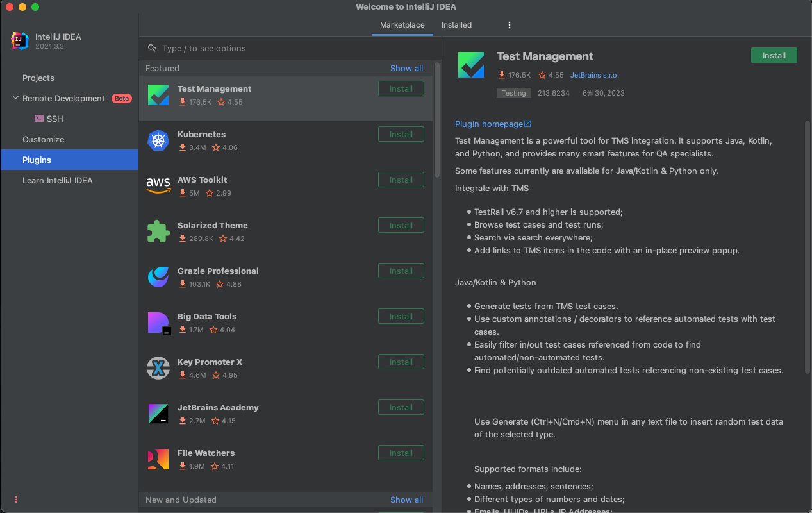The height and width of the screenshot is (513, 812).
Task: Click the IntelliJ IDEA logo in sidebar
Action: tap(20, 41)
